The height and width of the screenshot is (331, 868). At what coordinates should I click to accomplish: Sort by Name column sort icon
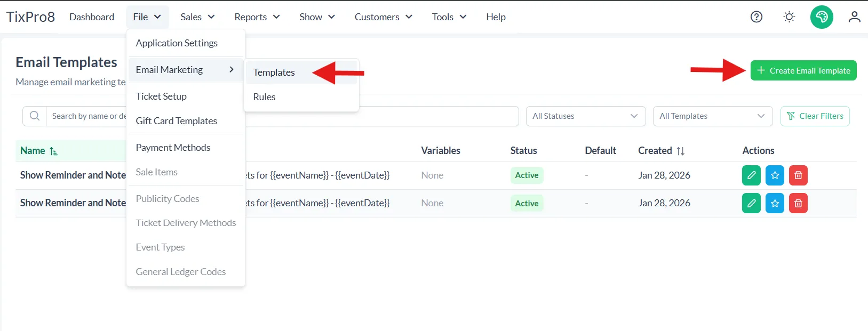tap(53, 151)
